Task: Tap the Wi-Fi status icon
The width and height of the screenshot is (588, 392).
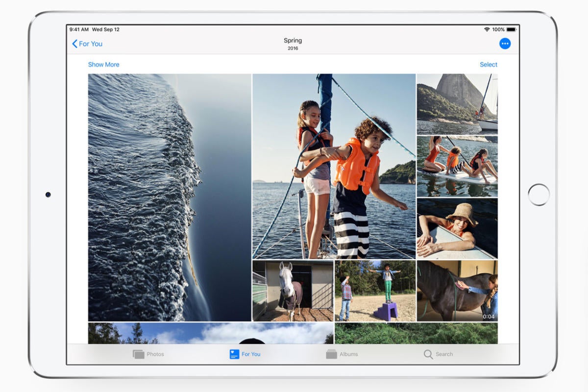Action: (x=487, y=29)
